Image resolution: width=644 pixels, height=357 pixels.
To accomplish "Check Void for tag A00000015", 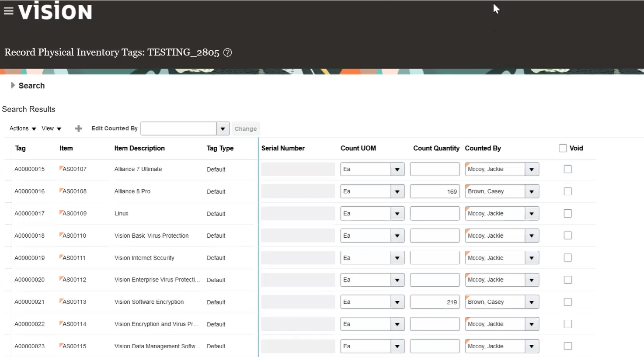I will (567, 169).
